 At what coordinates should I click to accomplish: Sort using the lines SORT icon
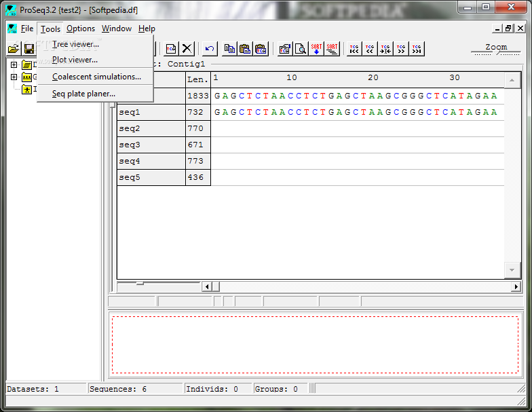click(332, 49)
